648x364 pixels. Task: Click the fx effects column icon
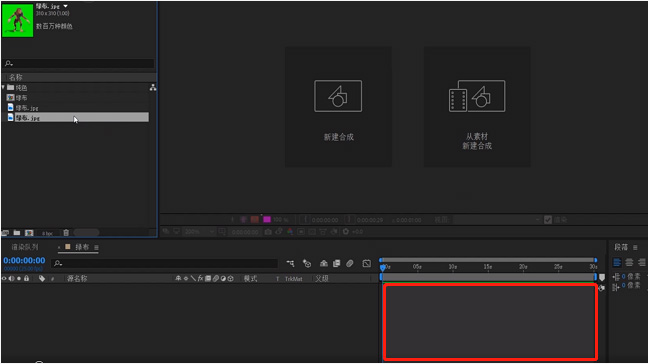200,278
